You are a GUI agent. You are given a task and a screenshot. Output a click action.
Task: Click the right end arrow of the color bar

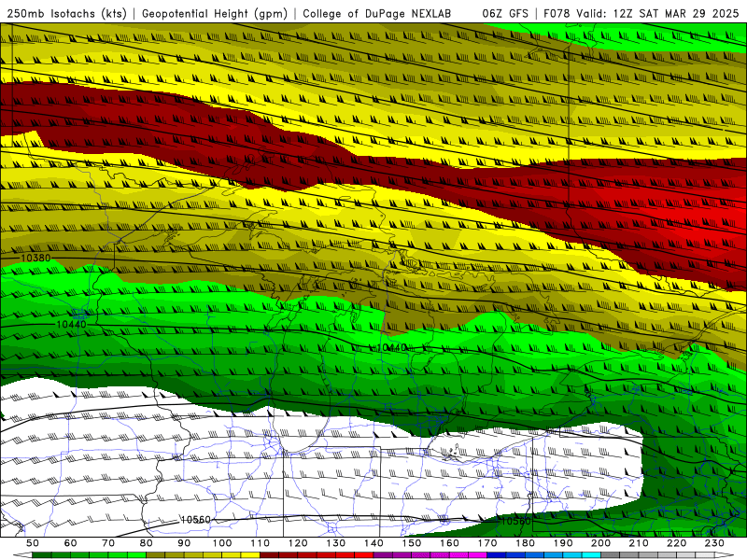click(725, 555)
